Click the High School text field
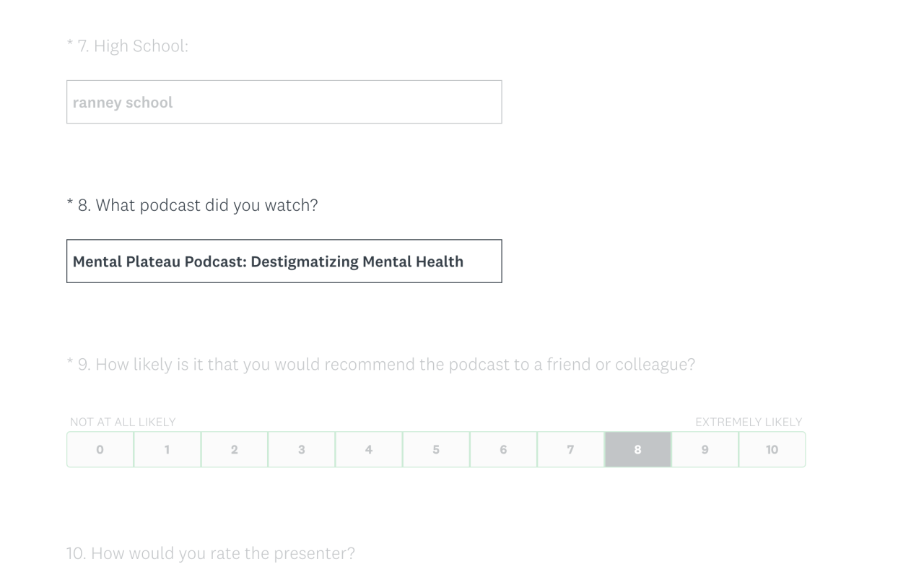This screenshot has height=580, width=924. (284, 102)
